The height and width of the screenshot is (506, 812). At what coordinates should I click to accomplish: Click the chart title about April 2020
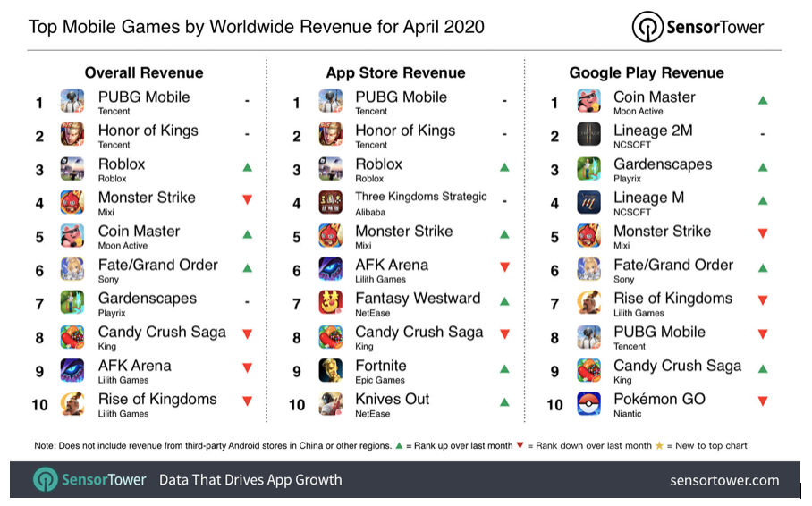257,27
